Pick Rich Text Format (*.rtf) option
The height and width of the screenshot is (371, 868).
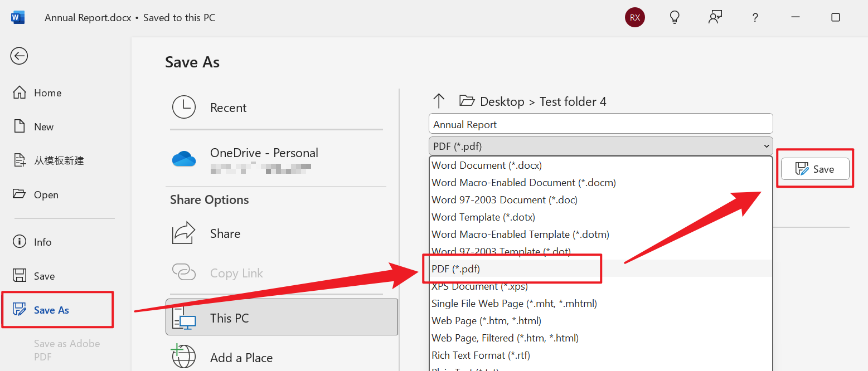click(x=481, y=355)
